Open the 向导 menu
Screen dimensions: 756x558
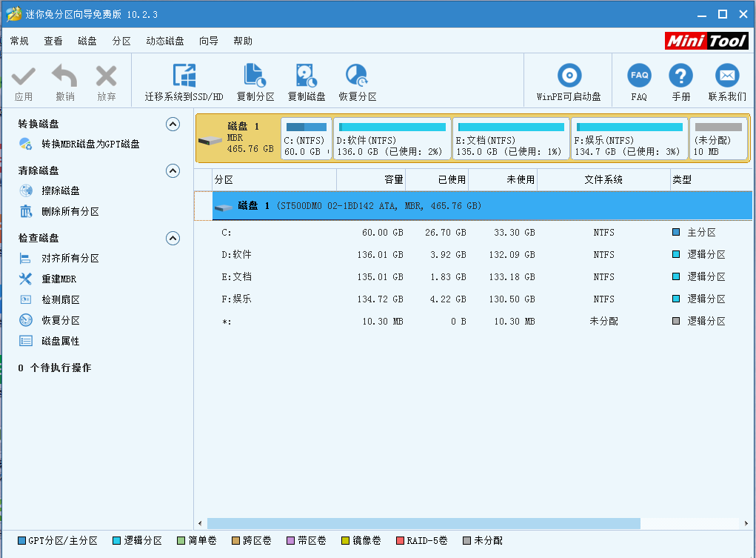click(209, 41)
